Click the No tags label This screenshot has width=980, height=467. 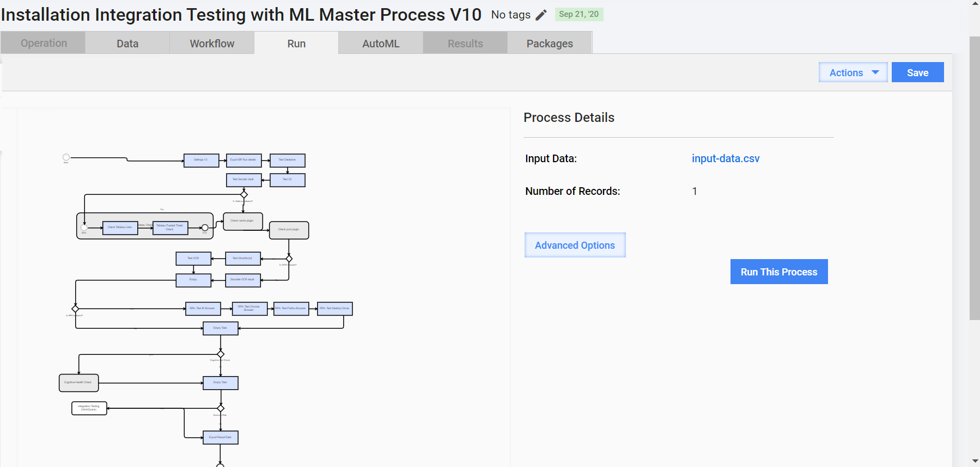coord(510,15)
